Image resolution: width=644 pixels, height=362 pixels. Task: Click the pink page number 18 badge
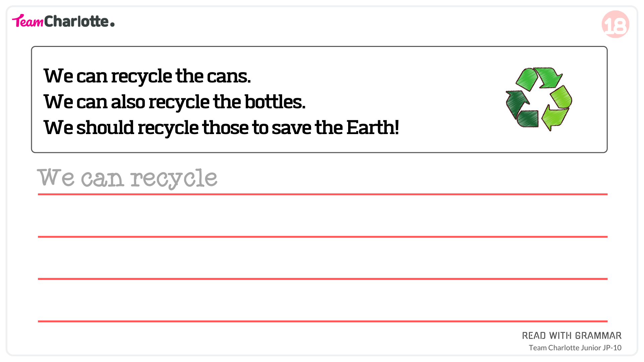pyautogui.click(x=615, y=24)
